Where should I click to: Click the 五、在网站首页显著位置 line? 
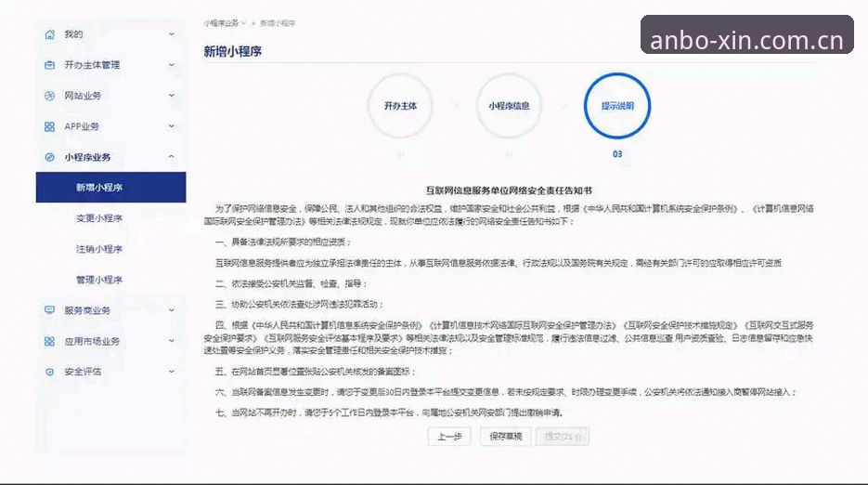(x=316, y=372)
